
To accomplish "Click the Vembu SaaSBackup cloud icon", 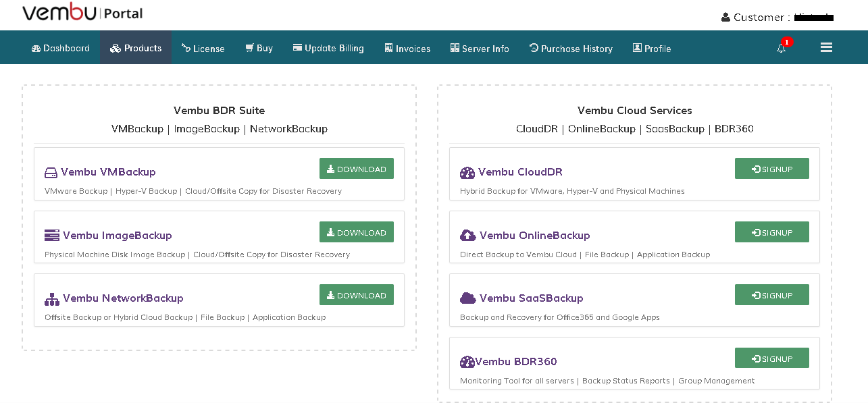I will point(468,298).
